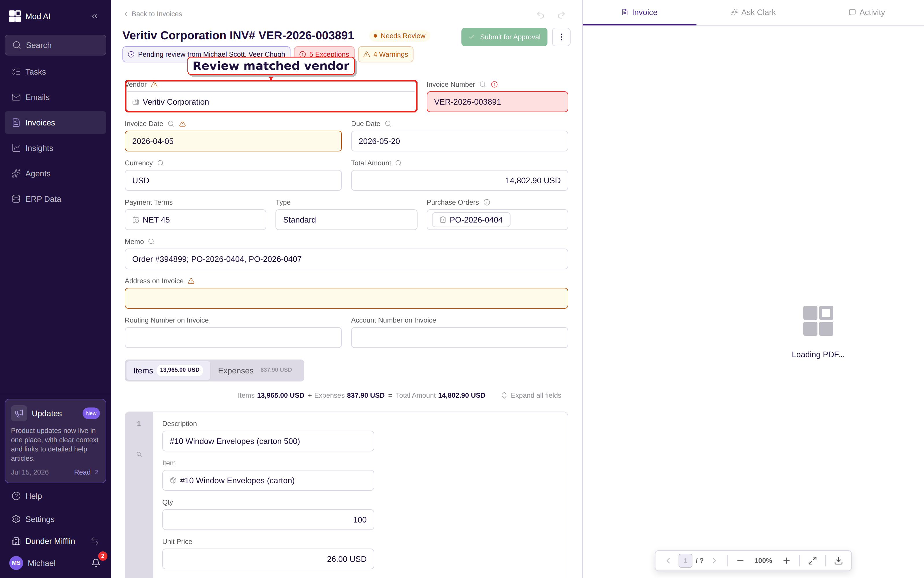Go to next PDF page
The height and width of the screenshot is (578, 924).
714,560
